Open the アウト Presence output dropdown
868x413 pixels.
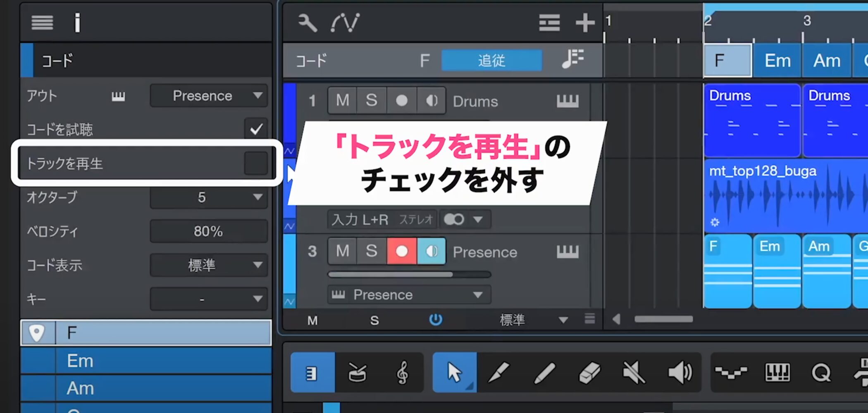(x=209, y=96)
